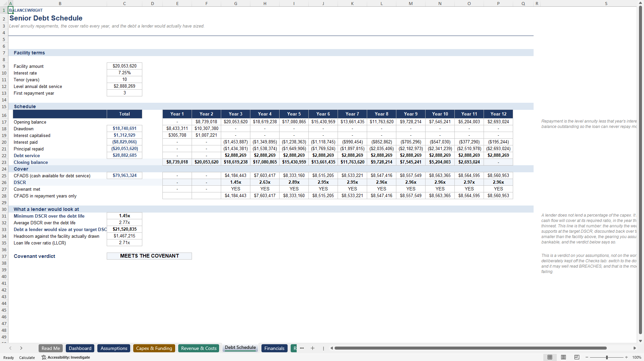Image resolution: width=644 pixels, height=361 pixels.
Task: Open the Financials sheet tab
Action: 274,348
